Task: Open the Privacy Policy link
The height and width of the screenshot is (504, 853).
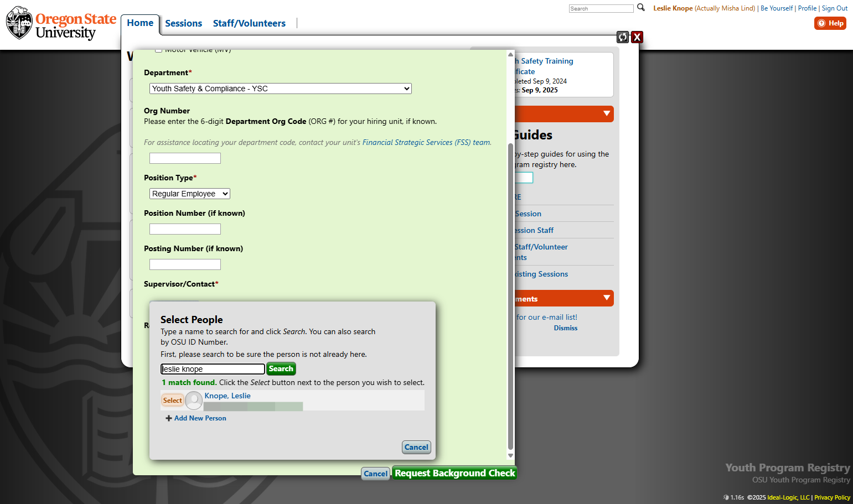Action: [x=832, y=497]
